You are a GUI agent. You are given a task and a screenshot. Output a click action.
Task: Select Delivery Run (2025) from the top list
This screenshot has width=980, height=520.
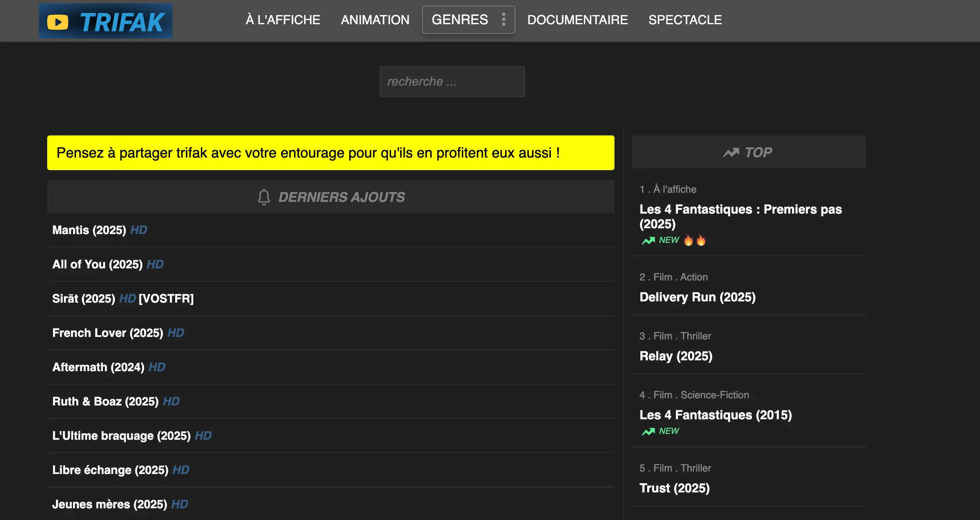point(697,297)
